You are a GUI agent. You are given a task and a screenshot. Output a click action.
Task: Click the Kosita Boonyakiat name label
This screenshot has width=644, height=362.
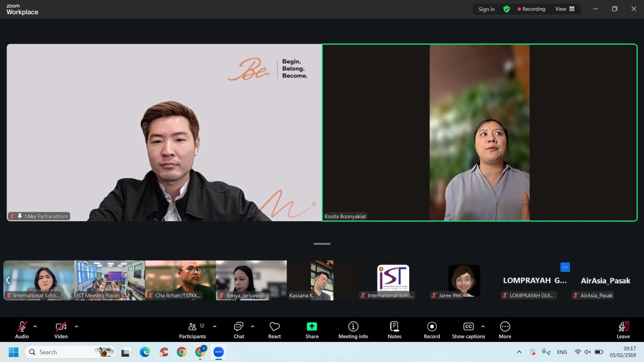click(345, 216)
